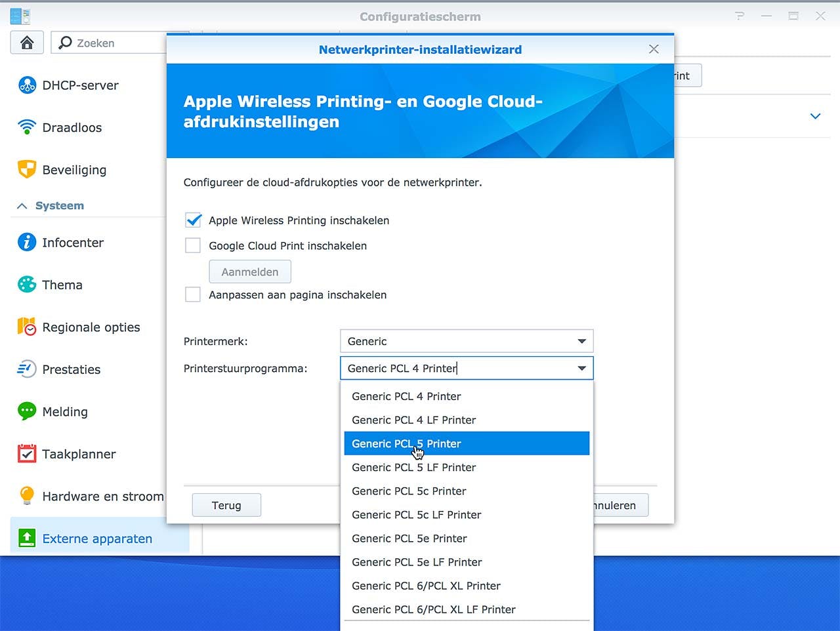Select Generic PCL 6/PCL XL Printer option

tap(467, 585)
